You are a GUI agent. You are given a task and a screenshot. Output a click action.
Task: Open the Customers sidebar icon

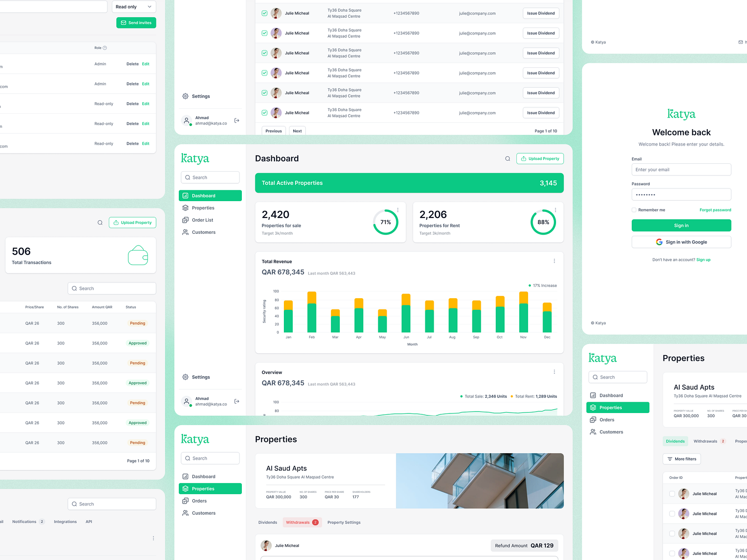click(186, 232)
